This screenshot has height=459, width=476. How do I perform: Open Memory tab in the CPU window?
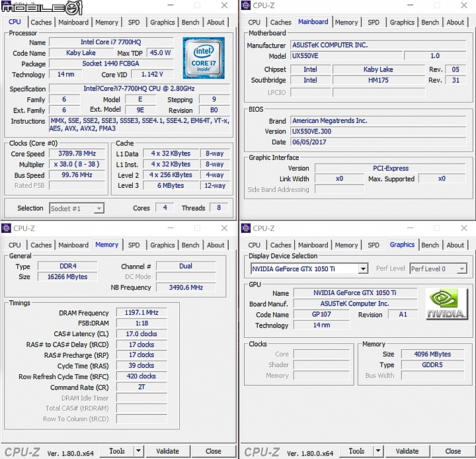pos(106,22)
